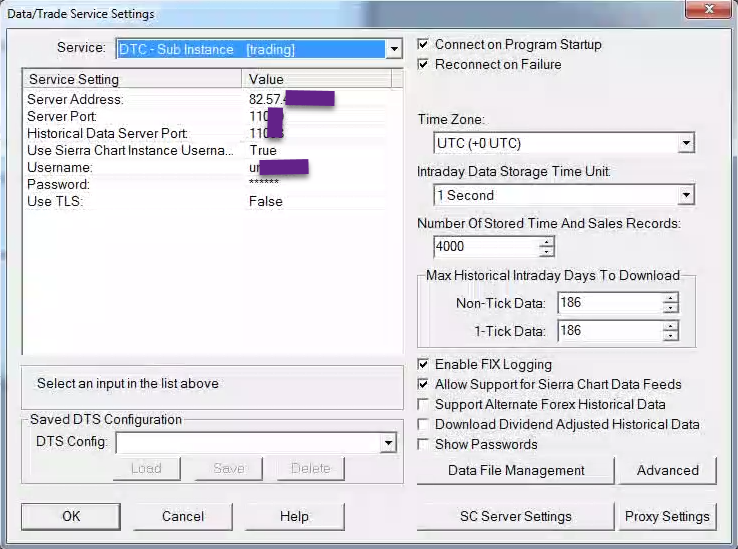This screenshot has width=738, height=549.
Task: Increment Non-Tick Data days spinner up
Action: [x=670, y=298]
